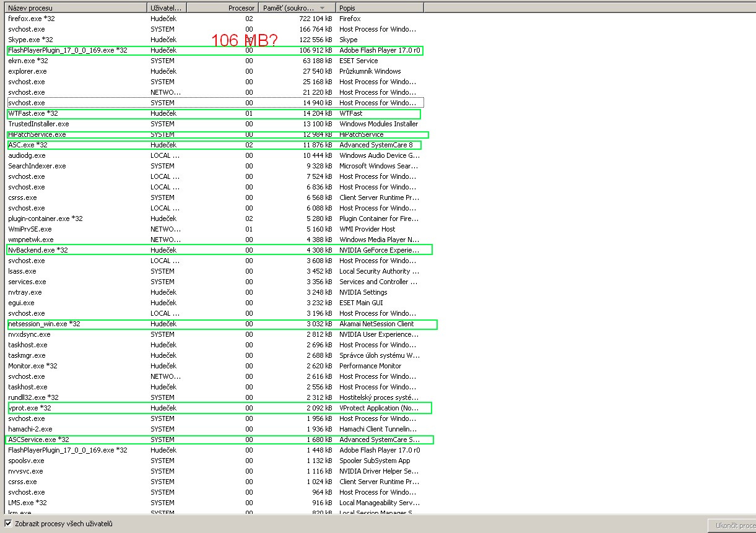Select the plugin-container.exe *32 process
The width and height of the screenshot is (756, 533).
[x=215, y=219]
